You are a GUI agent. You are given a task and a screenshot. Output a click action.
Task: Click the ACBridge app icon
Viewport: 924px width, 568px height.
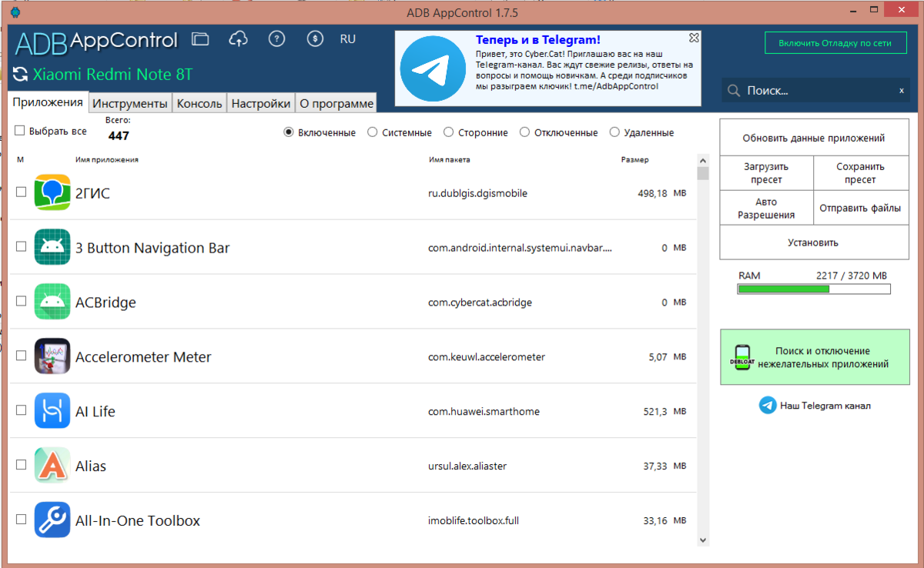click(x=52, y=302)
